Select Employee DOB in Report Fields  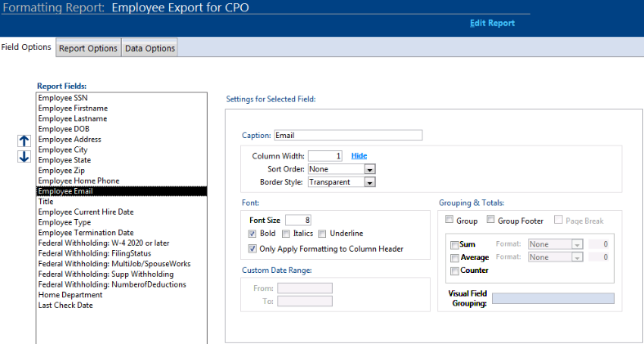(122, 129)
